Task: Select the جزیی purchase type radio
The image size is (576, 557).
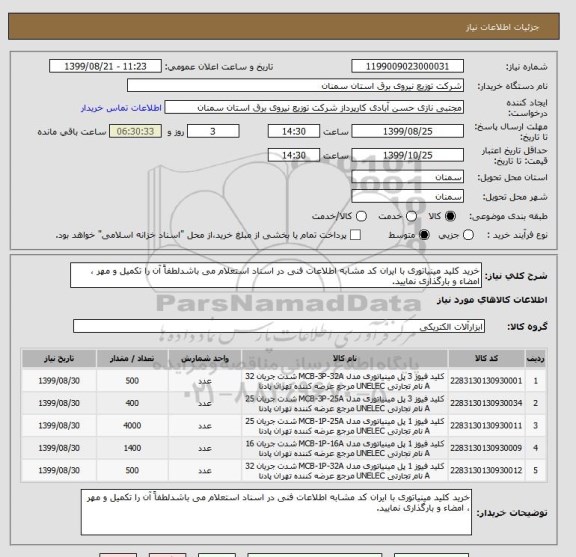Action: (468, 235)
